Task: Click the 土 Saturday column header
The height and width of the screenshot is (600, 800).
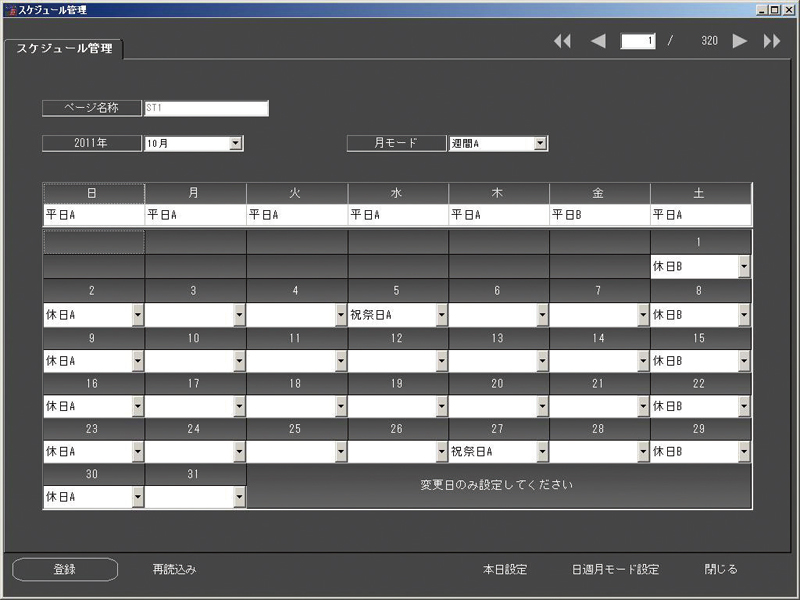Action: click(701, 193)
